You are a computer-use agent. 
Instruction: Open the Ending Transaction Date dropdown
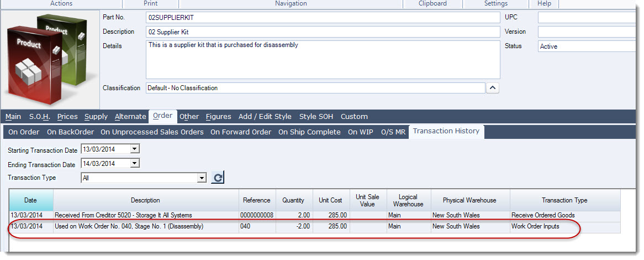pos(135,163)
